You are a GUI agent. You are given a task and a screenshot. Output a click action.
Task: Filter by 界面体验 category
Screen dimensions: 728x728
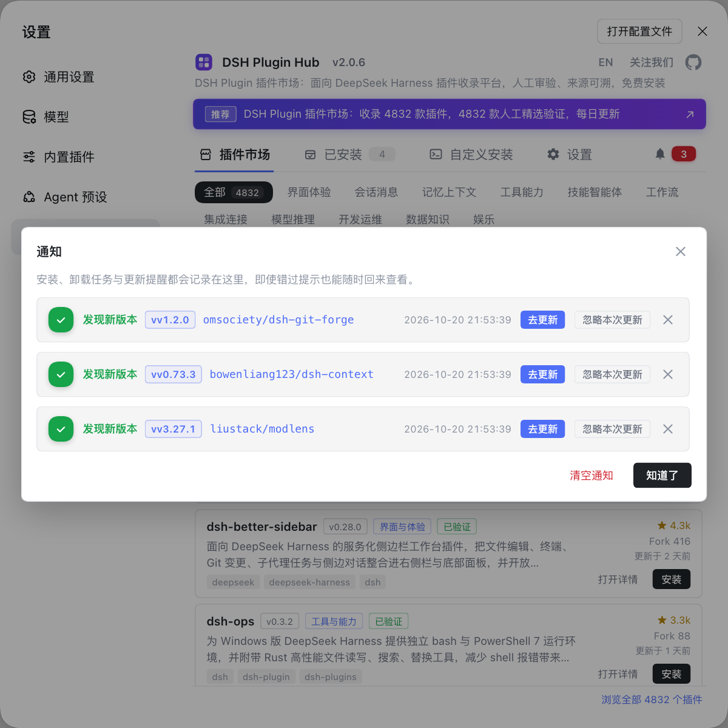[x=309, y=192]
